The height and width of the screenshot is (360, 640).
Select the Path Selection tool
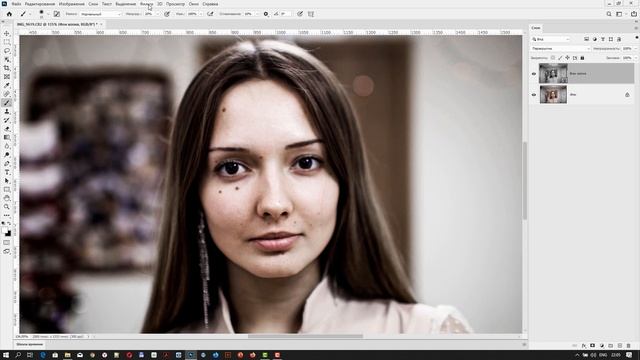pyautogui.click(x=7, y=180)
